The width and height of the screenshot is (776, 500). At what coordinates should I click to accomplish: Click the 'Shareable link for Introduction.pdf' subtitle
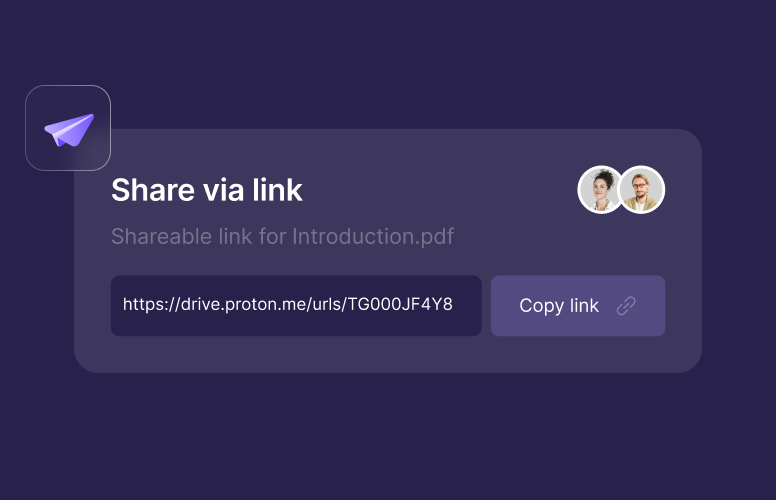coord(282,237)
